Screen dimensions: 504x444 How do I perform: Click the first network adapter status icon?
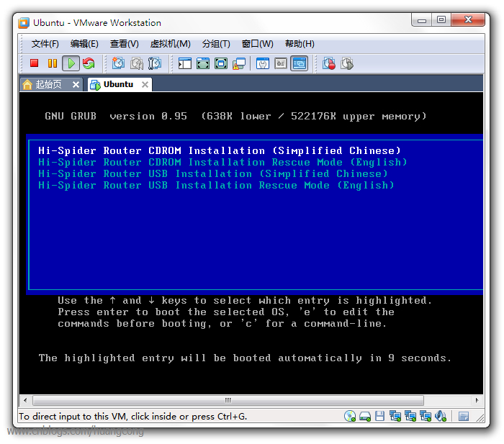395,416
